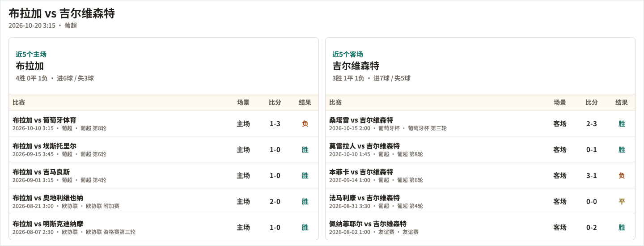Click 结果 column header in 布拉加 table
This screenshot has height=246, width=644.
(305, 102)
